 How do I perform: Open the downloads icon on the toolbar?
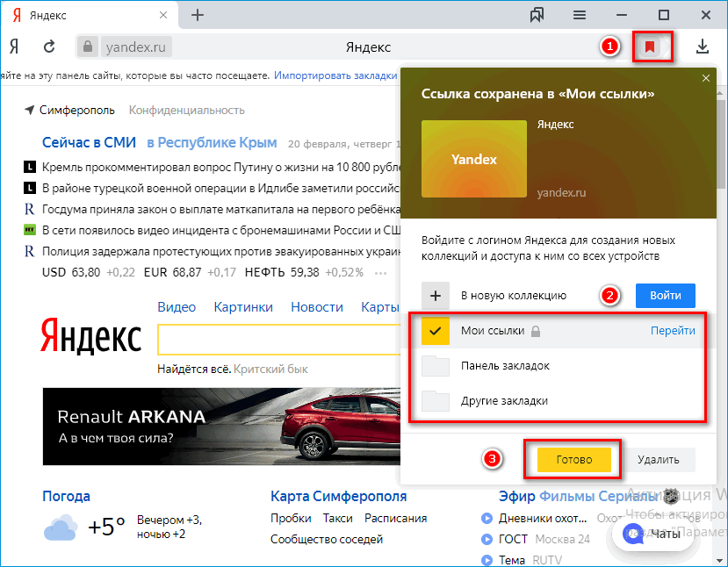click(x=703, y=47)
